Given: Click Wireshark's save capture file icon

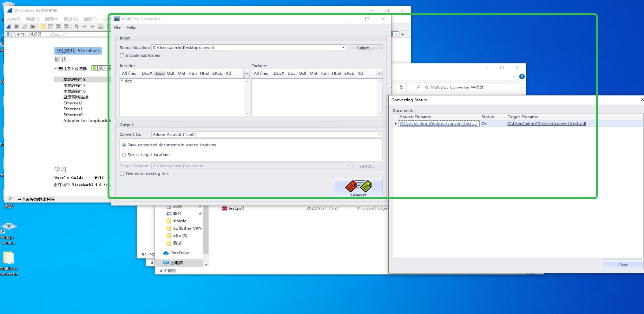Looking at the screenshot, I should [50, 27].
